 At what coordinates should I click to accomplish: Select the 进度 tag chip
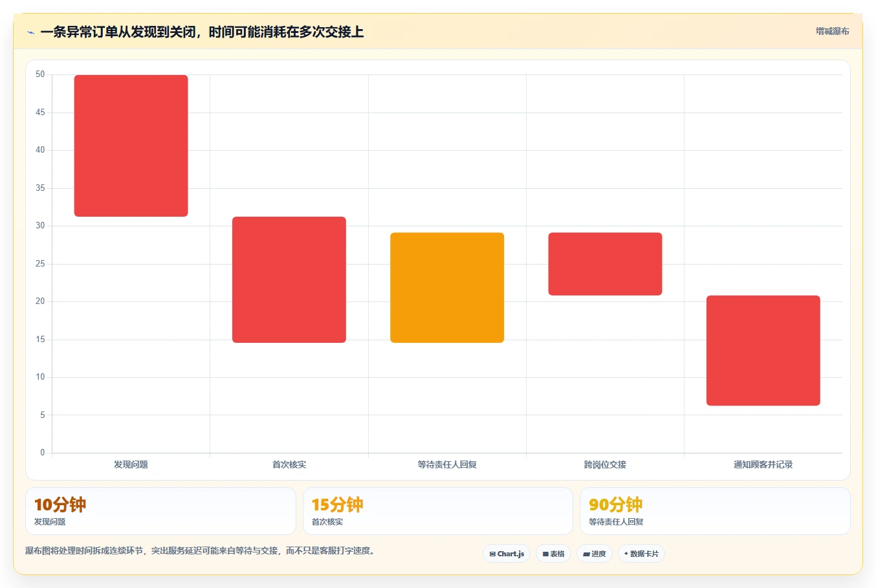point(595,554)
